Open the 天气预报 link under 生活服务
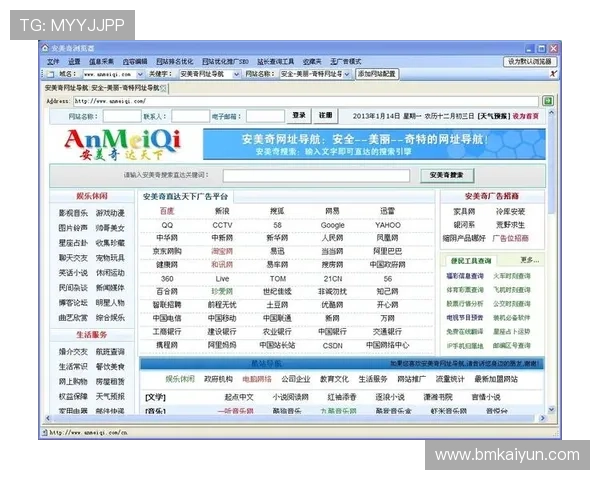The image size is (600, 480). click(x=110, y=397)
